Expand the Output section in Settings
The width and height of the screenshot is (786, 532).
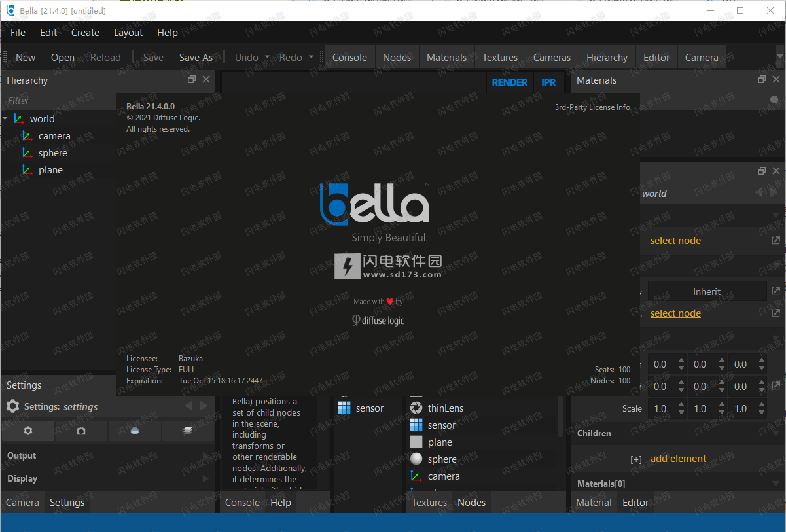pos(205,456)
